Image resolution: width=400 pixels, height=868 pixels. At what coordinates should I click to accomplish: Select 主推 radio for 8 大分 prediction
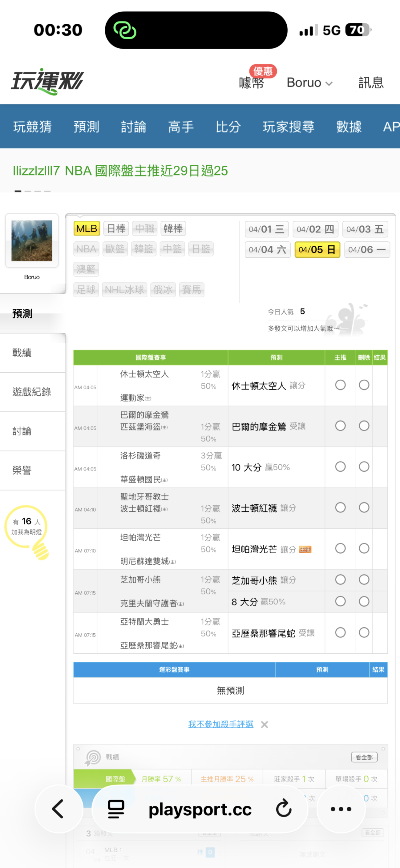point(340,601)
